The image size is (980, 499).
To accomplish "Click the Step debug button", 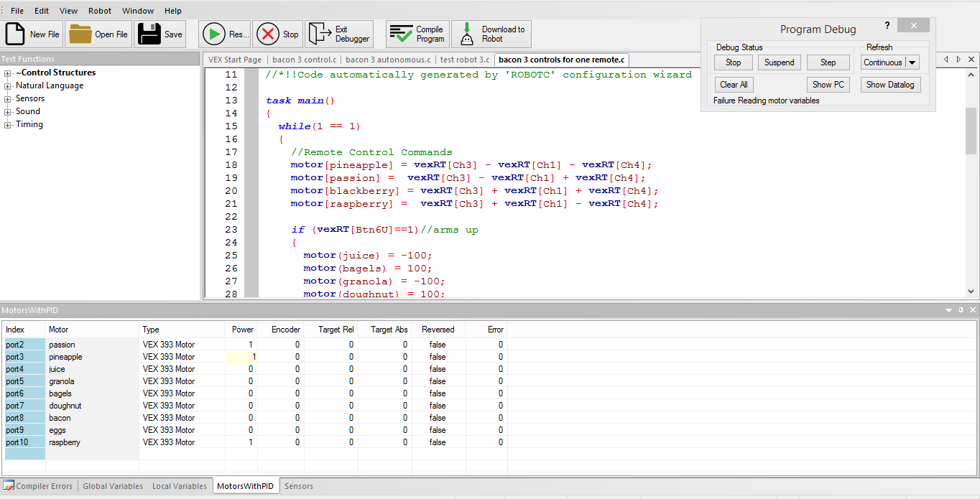I will coord(828,62).
